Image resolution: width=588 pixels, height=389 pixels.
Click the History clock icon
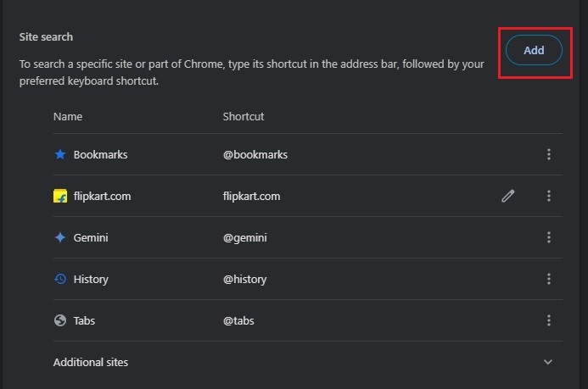60,279
